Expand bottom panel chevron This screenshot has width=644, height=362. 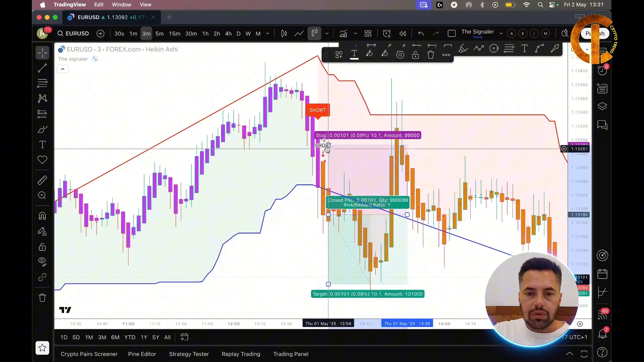(x=570, y=354)
